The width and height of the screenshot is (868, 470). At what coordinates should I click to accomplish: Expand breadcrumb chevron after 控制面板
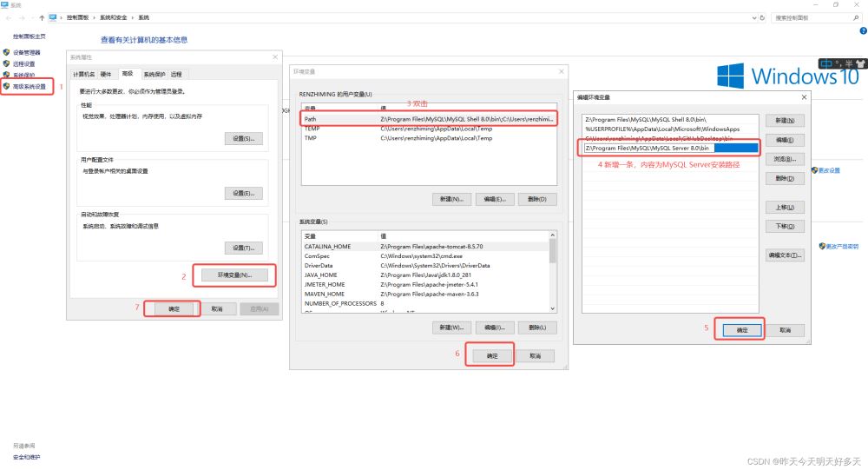pos(94,17)
